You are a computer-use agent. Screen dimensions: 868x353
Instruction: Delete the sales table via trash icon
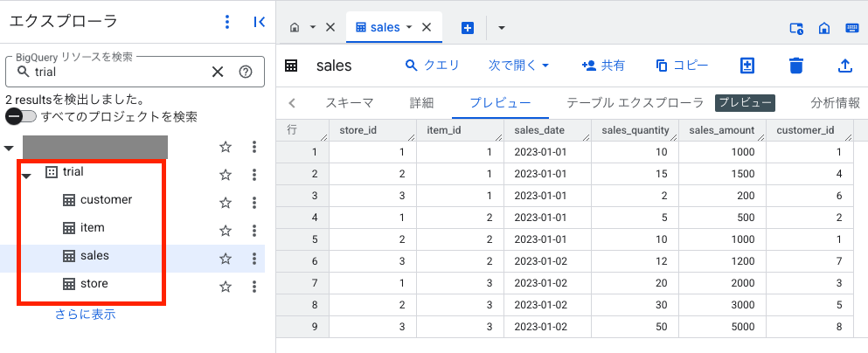(795, 66)
